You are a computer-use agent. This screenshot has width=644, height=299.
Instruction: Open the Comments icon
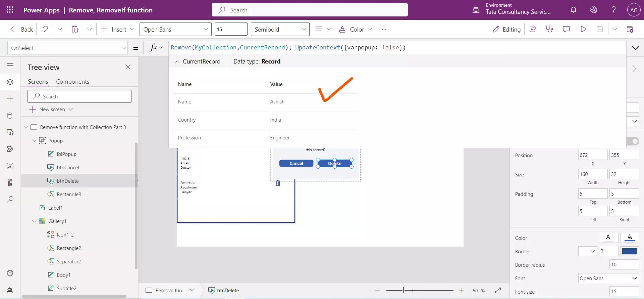pyautogui.click(x=566, y=29)
